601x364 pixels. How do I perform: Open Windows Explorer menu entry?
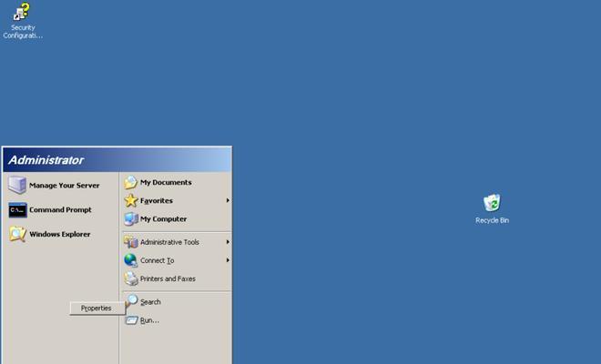pos(61,234)
